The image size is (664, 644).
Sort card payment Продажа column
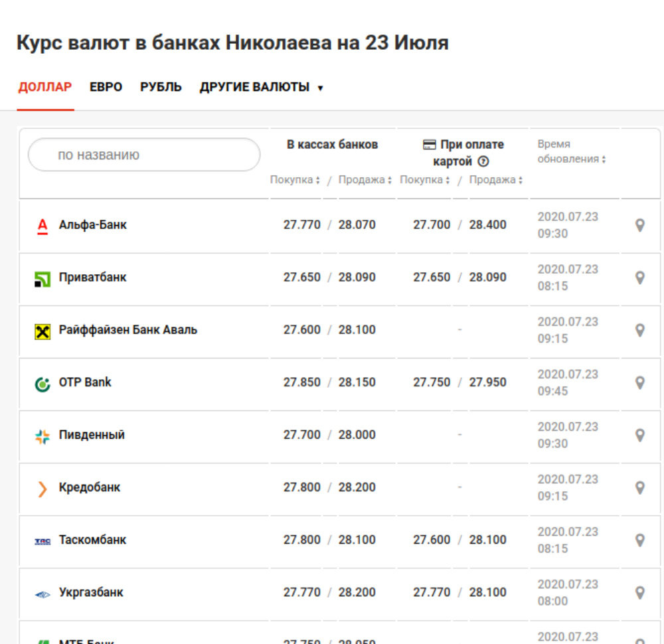click(495, 181)
